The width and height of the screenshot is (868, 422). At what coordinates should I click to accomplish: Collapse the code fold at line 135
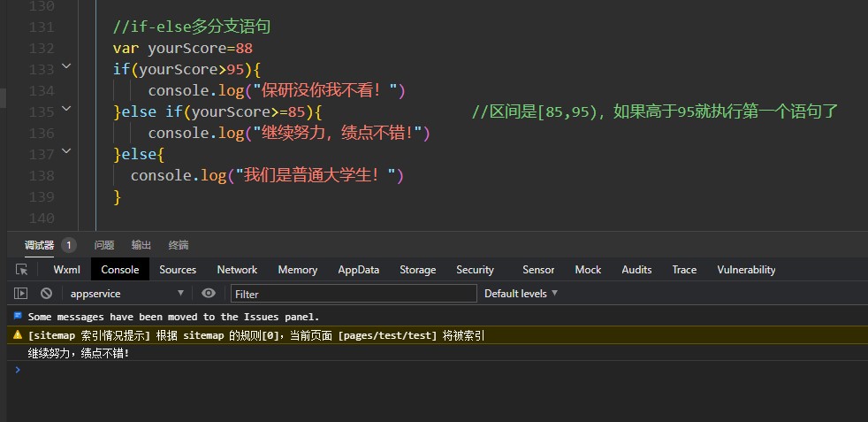click(66, 109)
